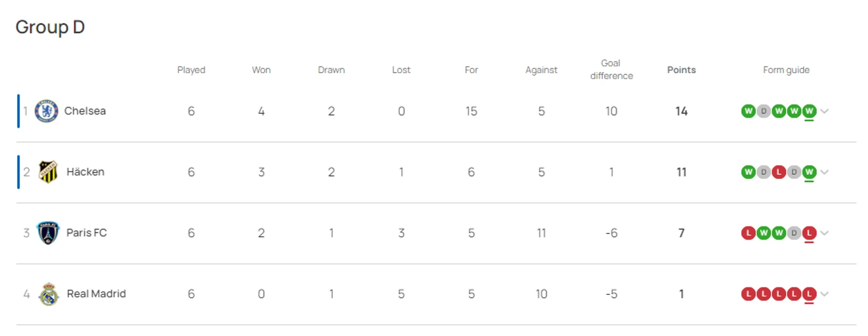Click Chelsea's latest underlined W form badge

click(x=809, y=111)
